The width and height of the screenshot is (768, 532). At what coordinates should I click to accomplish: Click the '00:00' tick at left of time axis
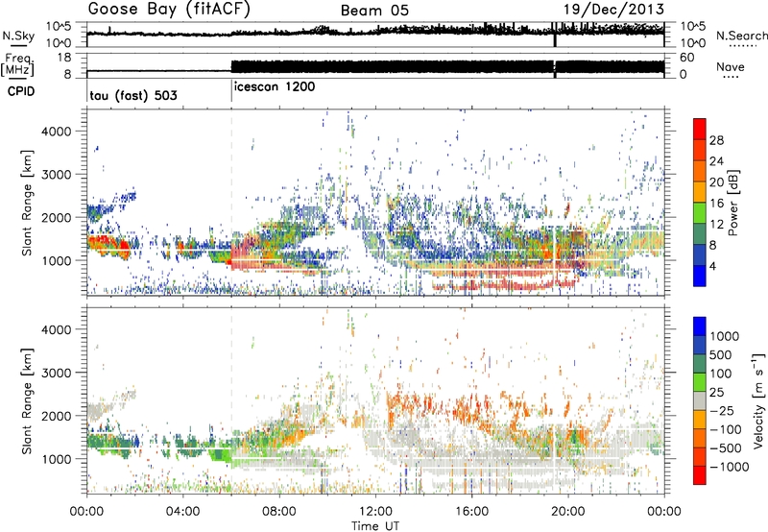coord(86,512)
